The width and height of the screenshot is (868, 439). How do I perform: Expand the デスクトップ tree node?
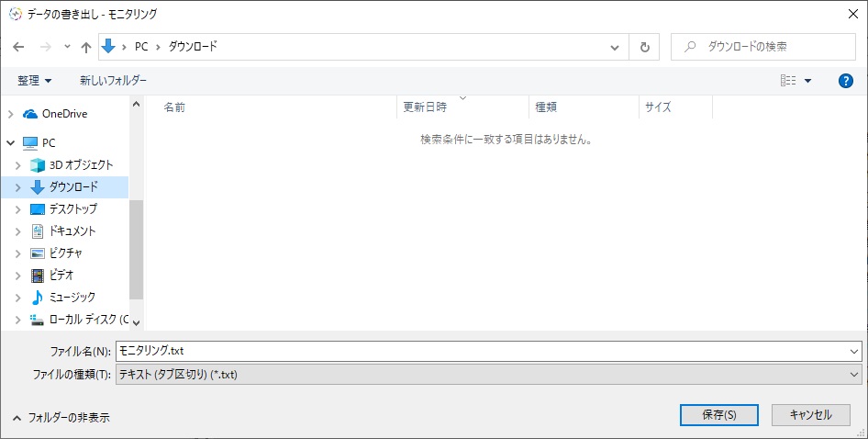(x=17, y=209)
